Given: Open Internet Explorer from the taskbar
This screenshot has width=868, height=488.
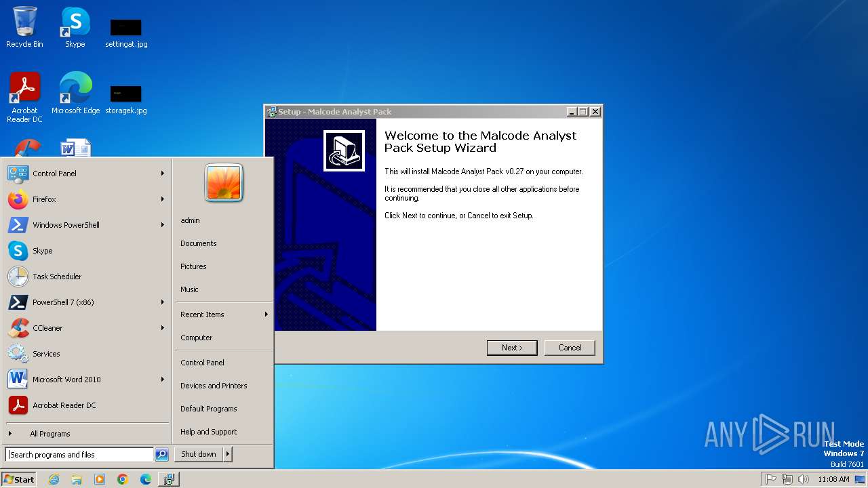Looking at the screenshot, I should (x=54, y=479).
